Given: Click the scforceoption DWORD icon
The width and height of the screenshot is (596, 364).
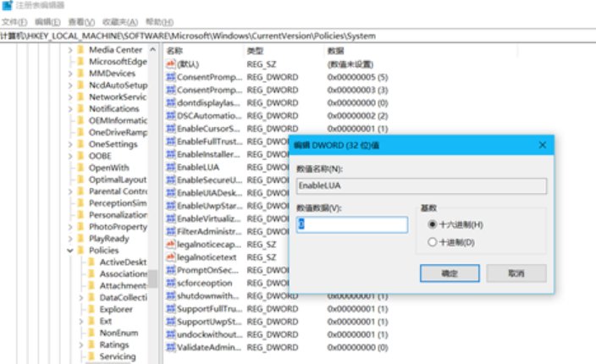Looking at the screenshot, I should click(x=171, y=283).
